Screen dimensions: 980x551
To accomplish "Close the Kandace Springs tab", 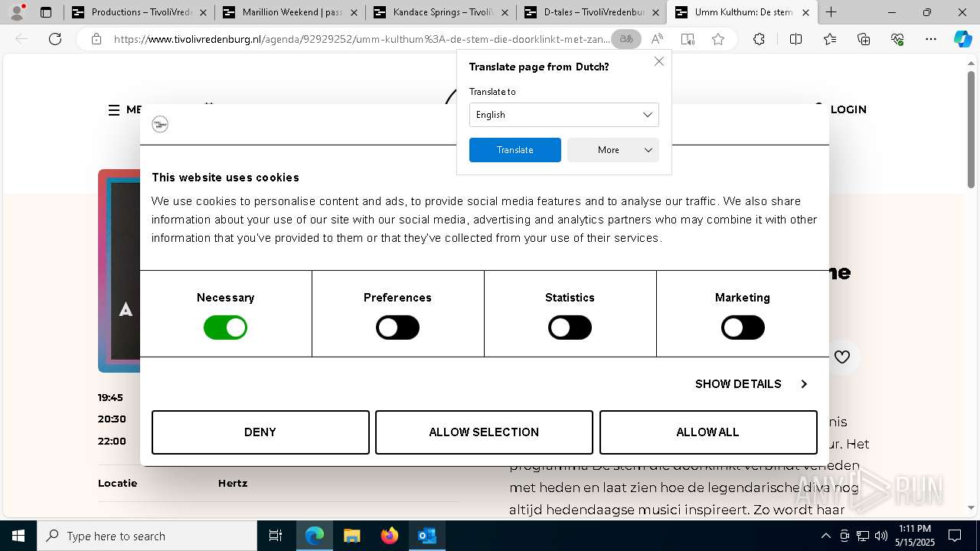I will 504,12.
